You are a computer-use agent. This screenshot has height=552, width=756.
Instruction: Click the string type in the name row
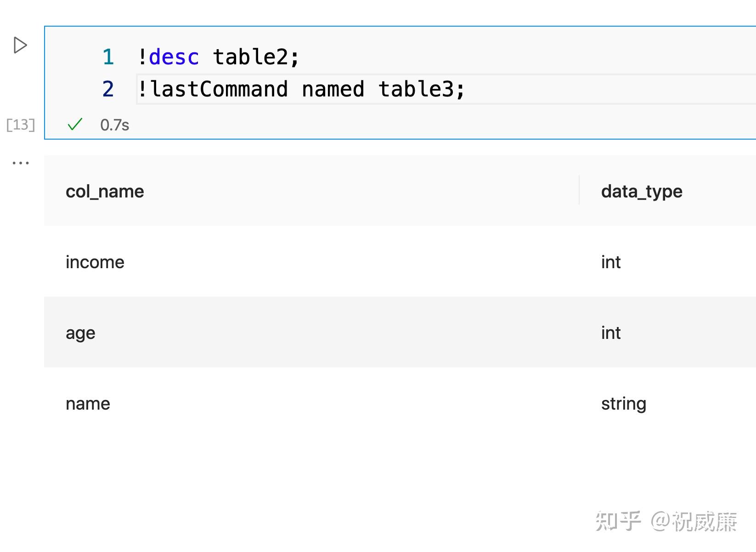tap(624, 404)
